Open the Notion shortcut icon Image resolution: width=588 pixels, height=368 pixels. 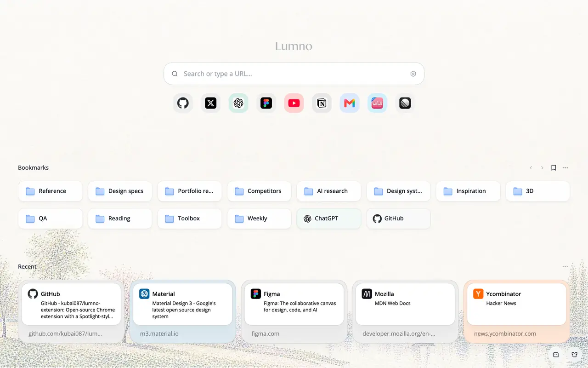tap(322, 103)
